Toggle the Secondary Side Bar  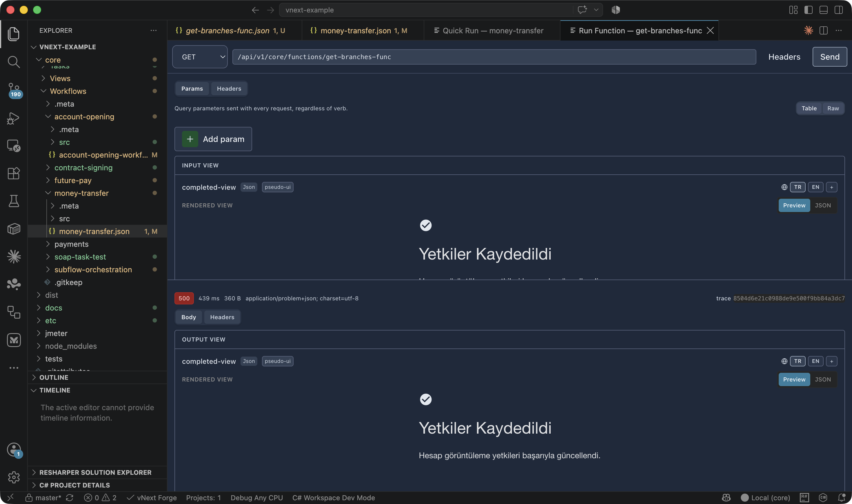pos(838,10)
